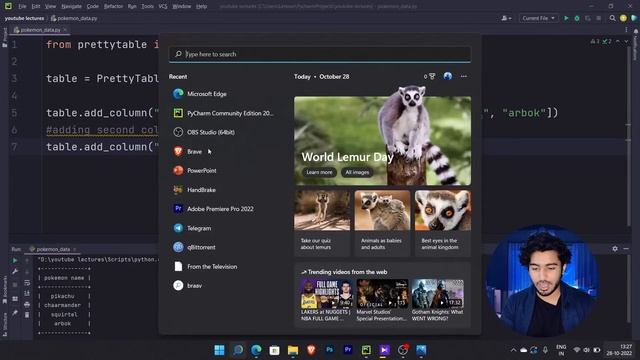Open the Refactor menu in PyCharm
The width and height of the screenshot is (640, 360).
[113, 6]
